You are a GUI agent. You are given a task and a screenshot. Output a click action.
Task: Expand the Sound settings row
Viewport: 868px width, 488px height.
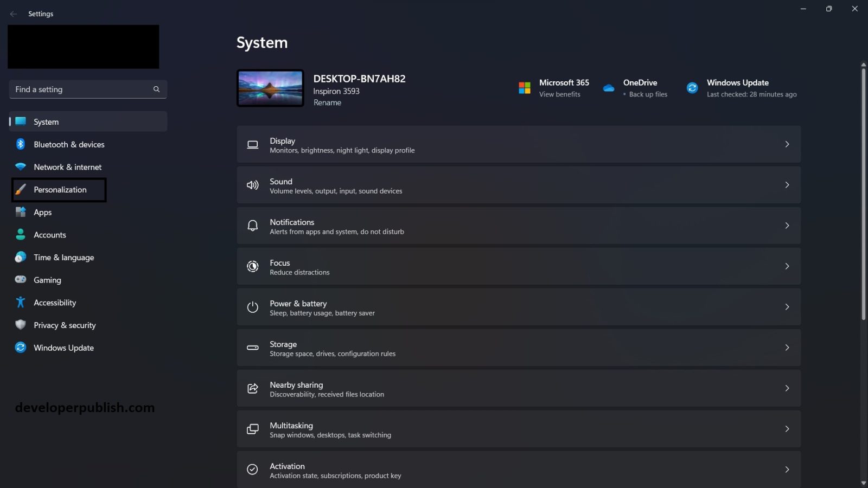(787, 185)
